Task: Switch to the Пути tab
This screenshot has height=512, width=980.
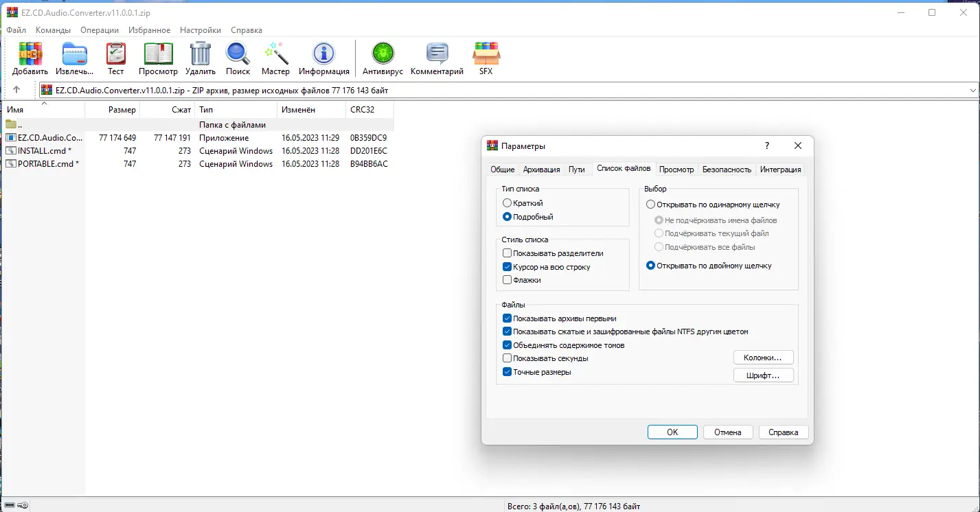Action: (x=577, y=170)
